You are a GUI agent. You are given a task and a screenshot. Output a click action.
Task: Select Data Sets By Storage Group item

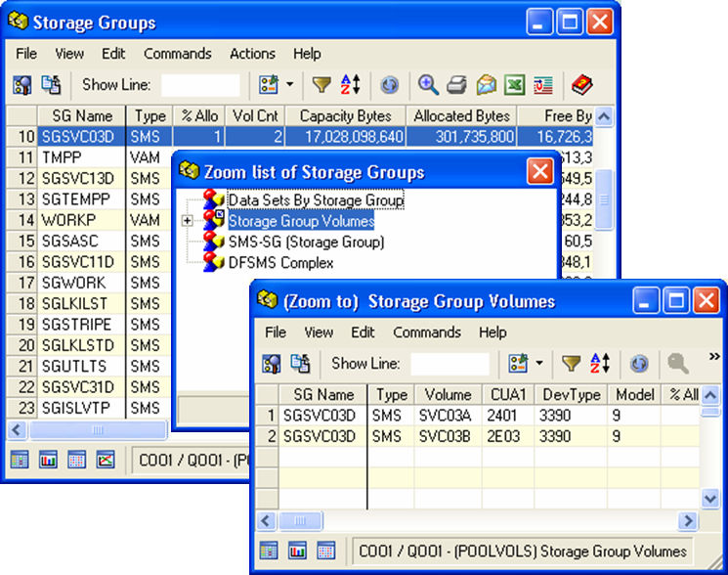[x=316, y=200]
